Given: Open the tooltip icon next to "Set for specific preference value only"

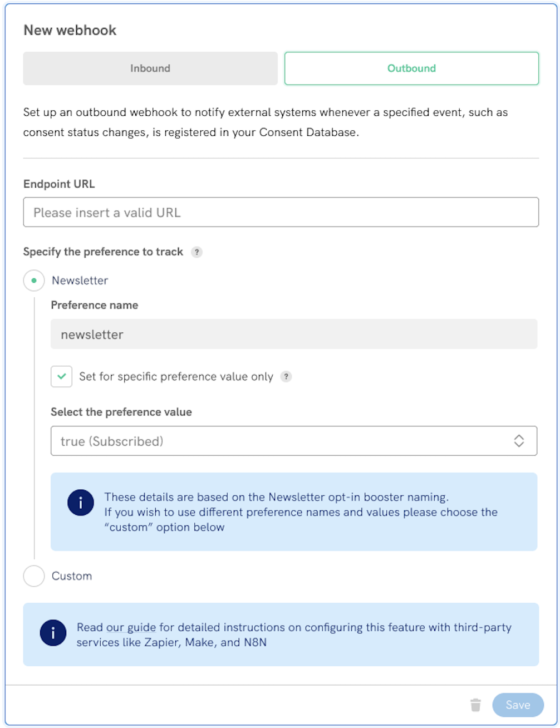Looking at the screenshot, I should point(286,376).
